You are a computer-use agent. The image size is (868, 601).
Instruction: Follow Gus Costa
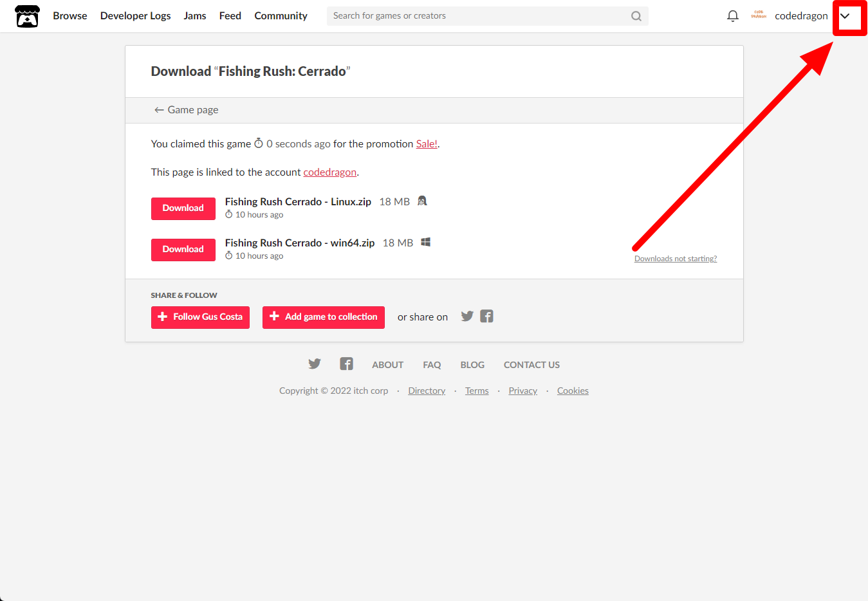coord(200,317)
